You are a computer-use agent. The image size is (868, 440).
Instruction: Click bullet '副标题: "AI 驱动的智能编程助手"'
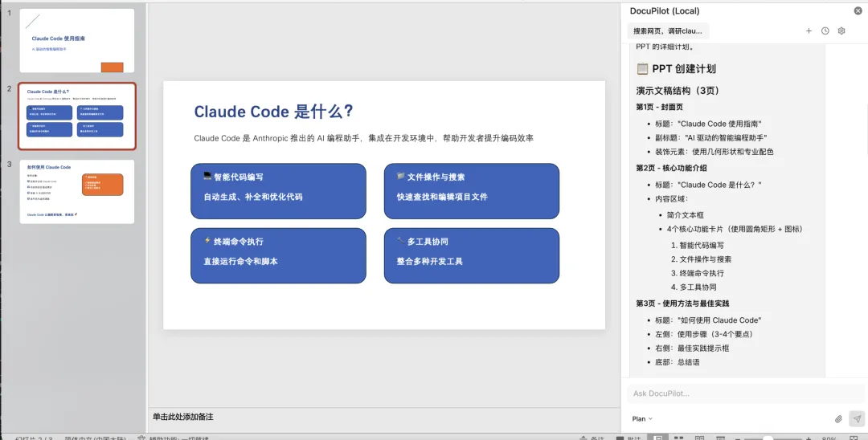tap(711, 137)
